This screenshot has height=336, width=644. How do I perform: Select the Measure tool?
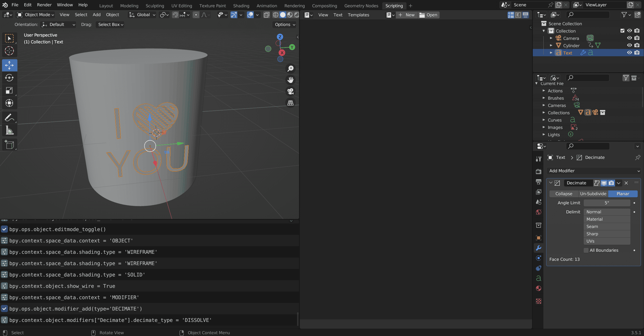pos(9,130)
